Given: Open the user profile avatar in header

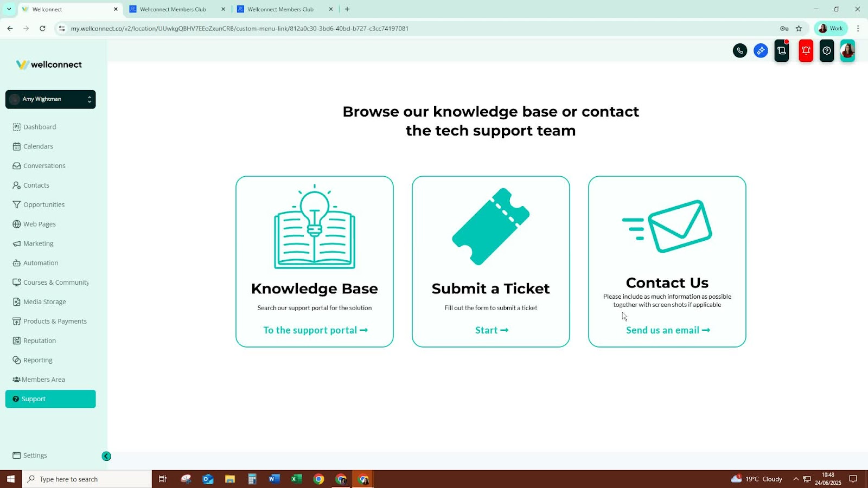Looking at the screenshot, I should 847,51.
